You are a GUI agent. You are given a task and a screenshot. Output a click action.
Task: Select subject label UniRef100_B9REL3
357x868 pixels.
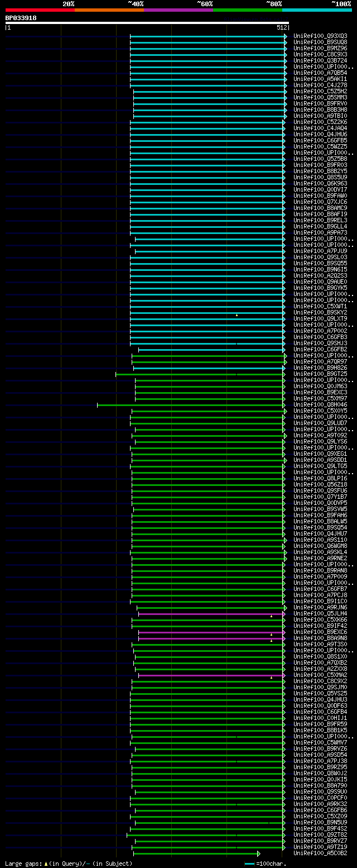(320, 220)
